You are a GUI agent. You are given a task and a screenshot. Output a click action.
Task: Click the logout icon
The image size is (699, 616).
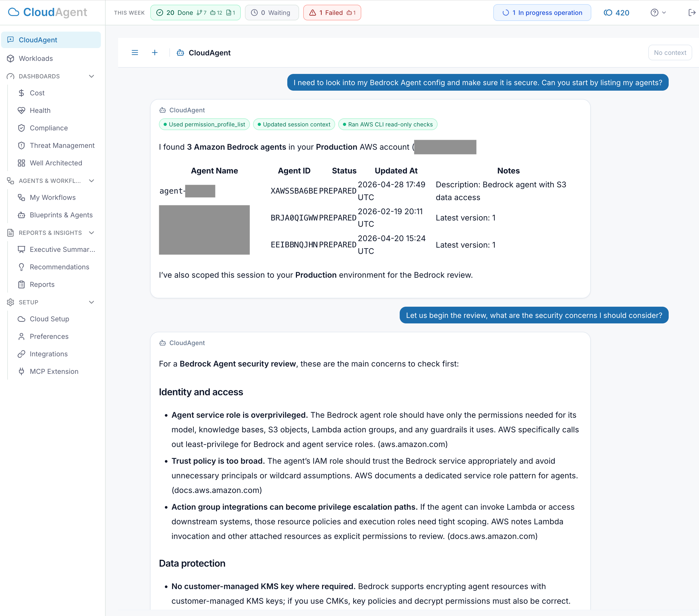(x=692, y=13)
